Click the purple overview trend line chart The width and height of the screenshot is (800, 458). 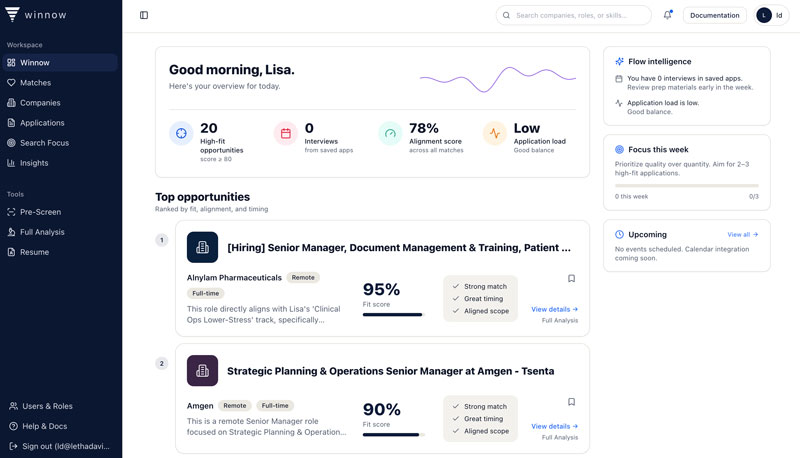[498, 79]
